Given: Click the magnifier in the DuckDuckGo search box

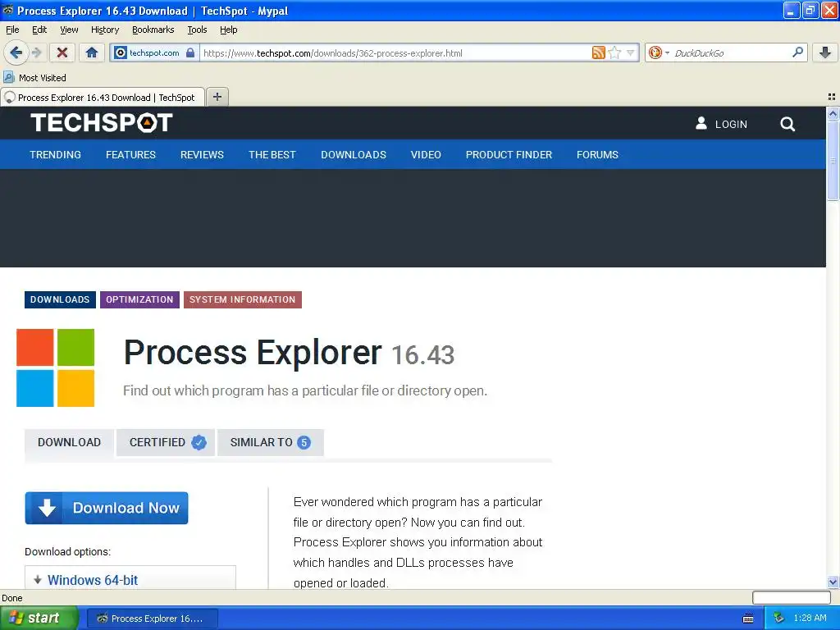Looking at the screenshot, I should [x=797, y=52].
